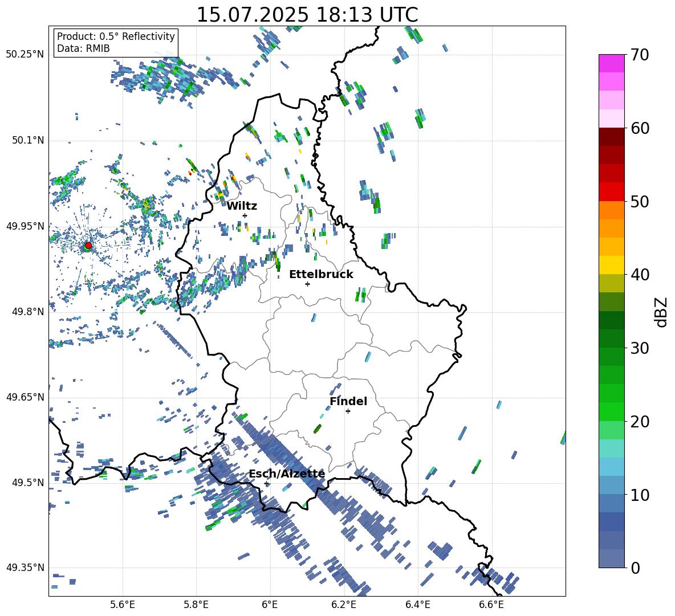Click the 50.25°N latitude label
This screenshot has width=675, height=616.
pos(25,55)
